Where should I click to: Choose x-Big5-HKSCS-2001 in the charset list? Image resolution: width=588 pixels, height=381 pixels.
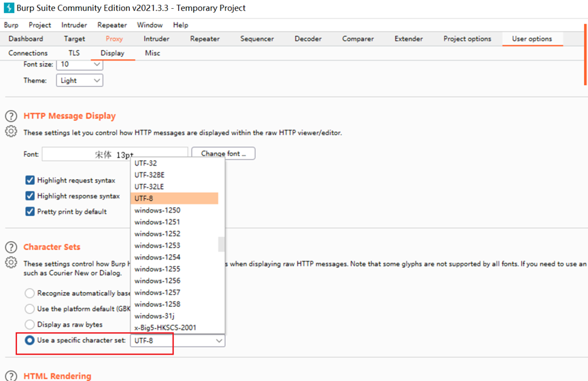pyautogui.click(x=175, y=327)
